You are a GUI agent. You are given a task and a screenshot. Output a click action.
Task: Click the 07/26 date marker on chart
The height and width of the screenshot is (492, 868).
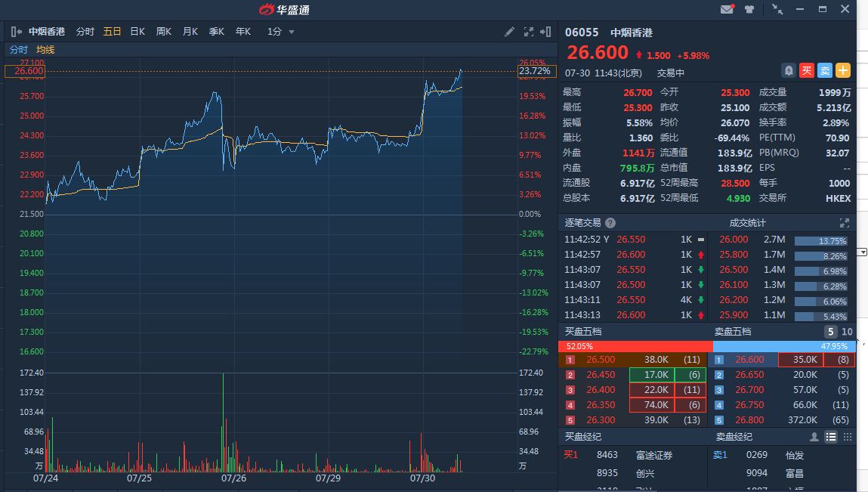point(233,478)
